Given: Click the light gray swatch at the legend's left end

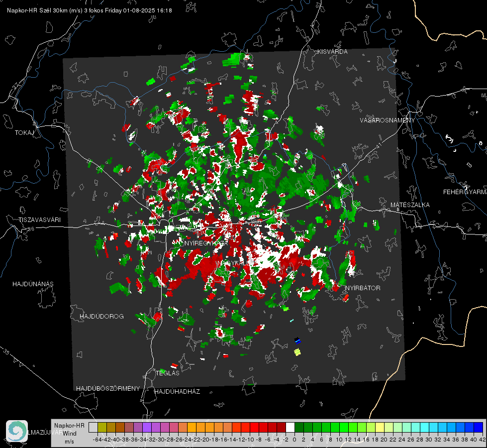Looking at the screenshot, I should coord(93,427).
